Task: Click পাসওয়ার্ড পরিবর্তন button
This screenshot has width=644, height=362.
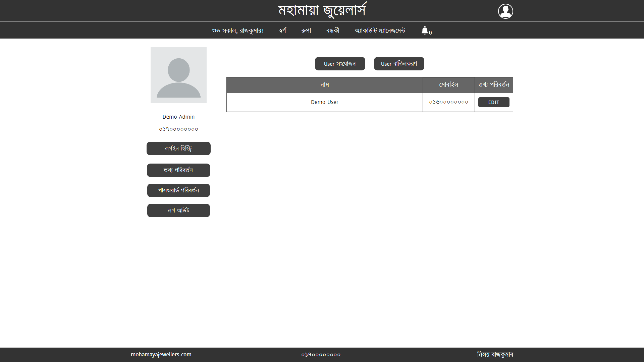Action: [x=178, y=190]
